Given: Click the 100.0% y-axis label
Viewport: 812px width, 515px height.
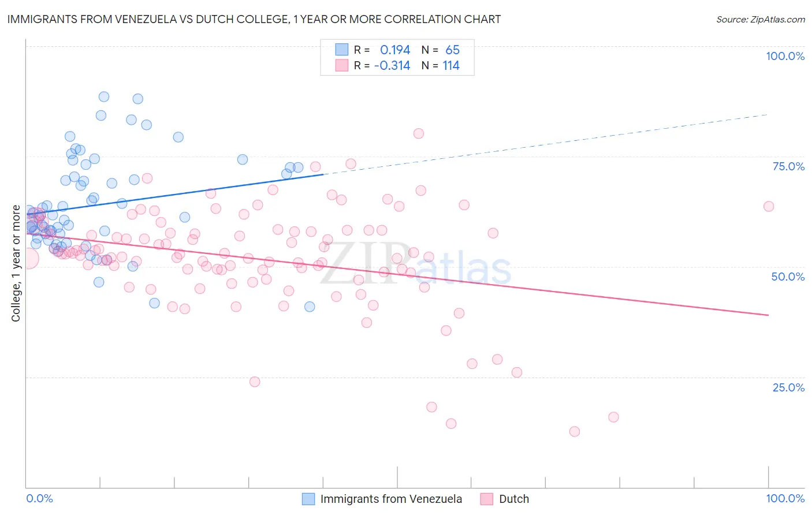Looking at the screenshot, I should 785,56.
